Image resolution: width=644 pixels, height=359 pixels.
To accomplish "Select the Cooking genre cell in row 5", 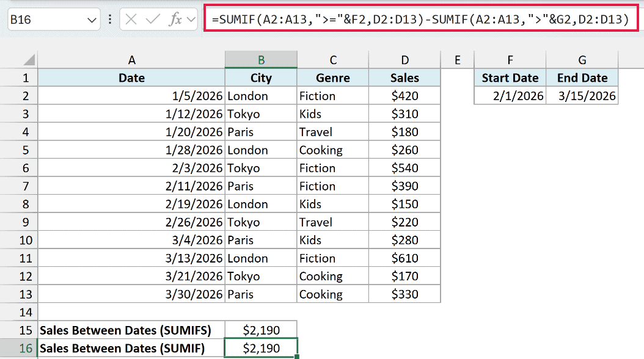I will pos(333,150).
